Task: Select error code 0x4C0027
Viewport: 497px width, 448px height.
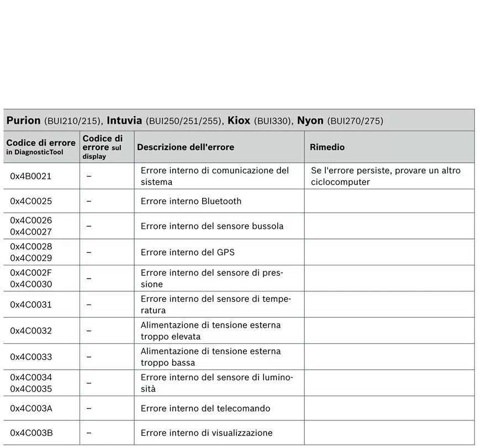Action: click(x=31, y=232)
